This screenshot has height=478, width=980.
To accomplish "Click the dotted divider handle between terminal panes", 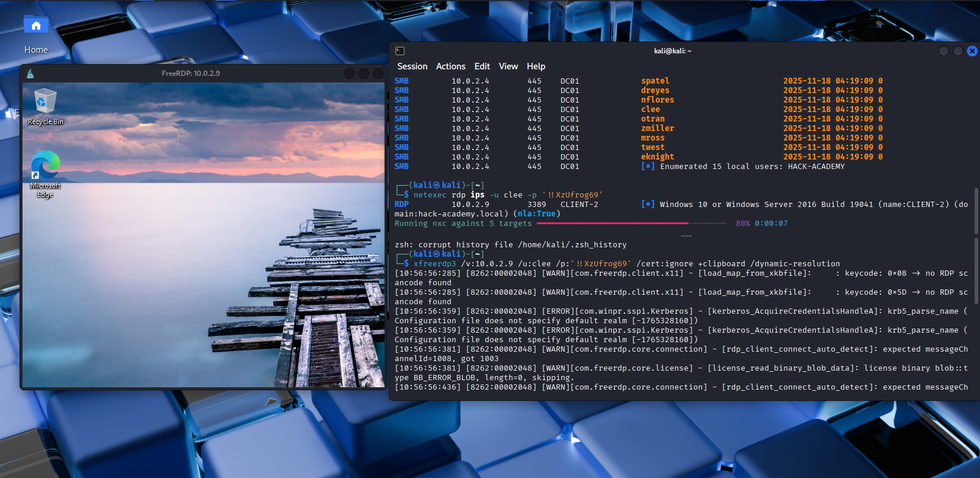I will 686,236.
